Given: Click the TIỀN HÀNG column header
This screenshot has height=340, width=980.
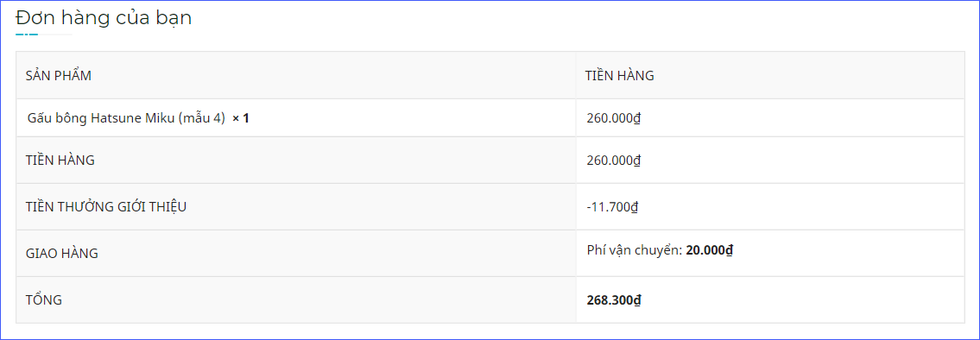Looking at the screenshot, I should (620, 76).
